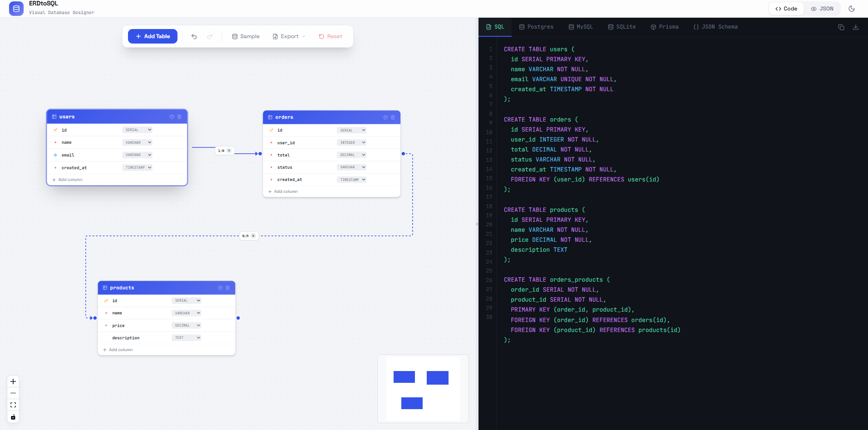
Task: Switch to the MySQL tab
Action: tap(581, 27)
